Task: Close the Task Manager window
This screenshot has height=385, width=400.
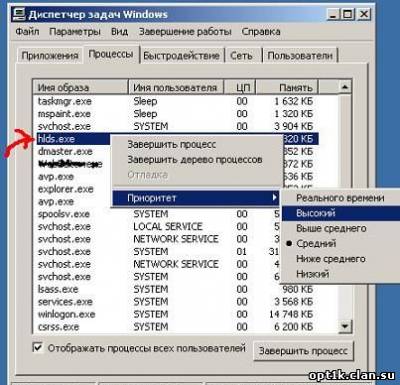Action: (x=364, y=14)
